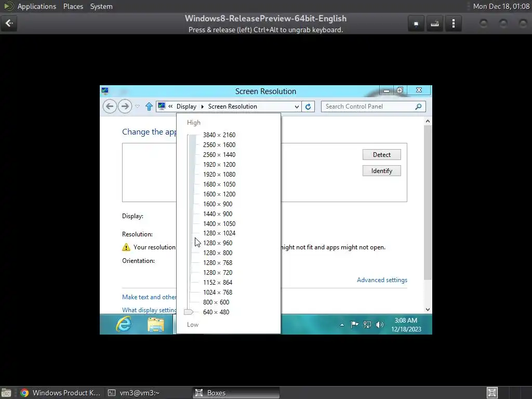Click the Back arrow in Screen Resolution
Image resolution: width=532 pixels, height=399 pixels.
pos(110,107)
